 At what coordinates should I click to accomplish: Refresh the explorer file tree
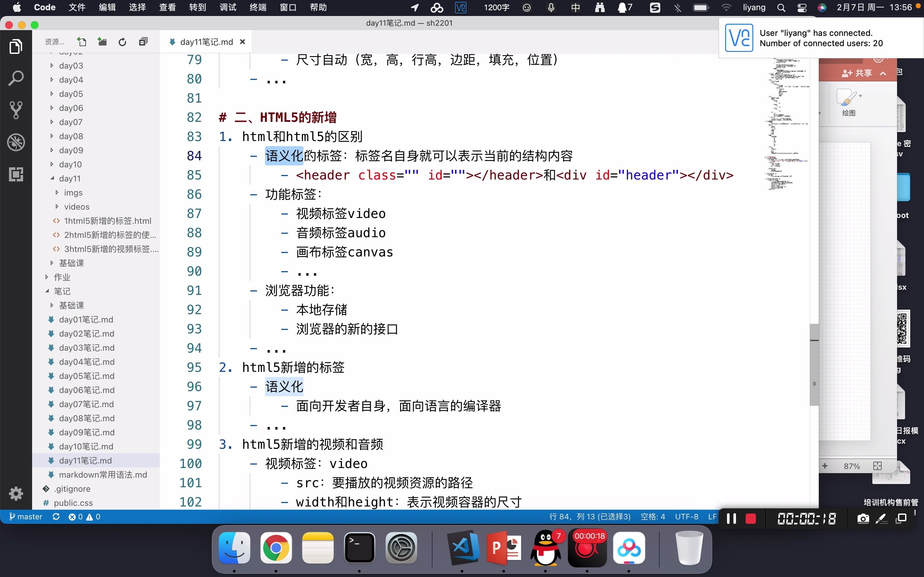(x=122, y=42)
